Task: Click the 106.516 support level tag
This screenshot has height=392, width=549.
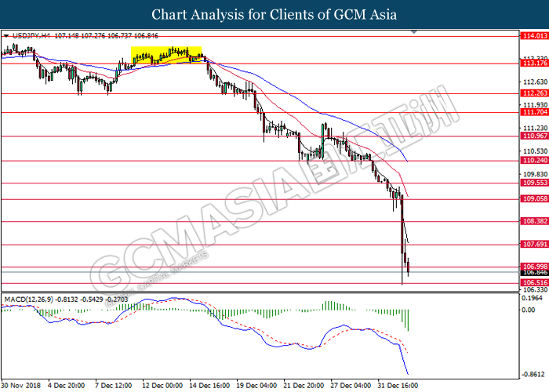Action: tap(535, 283)
